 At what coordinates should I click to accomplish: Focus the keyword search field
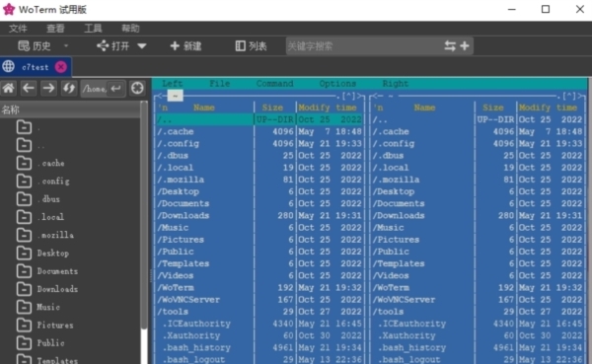[363, 46]
